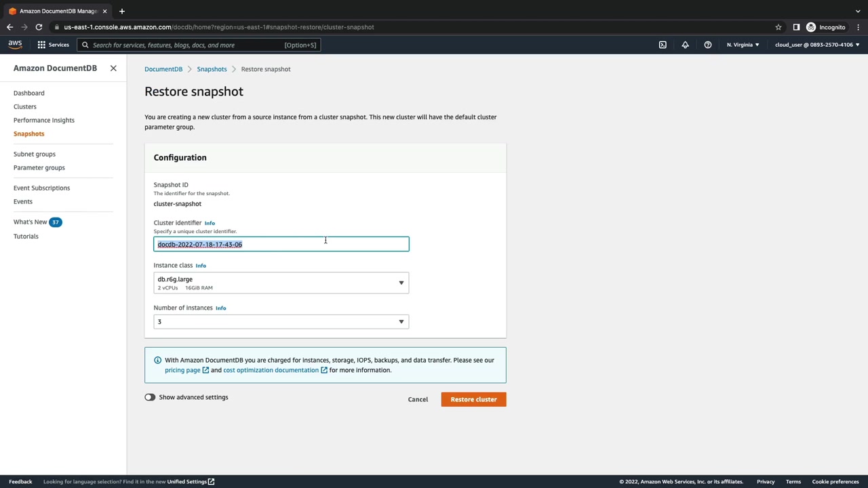Open Cookie preferences in footer

click(x=835, y=482)
